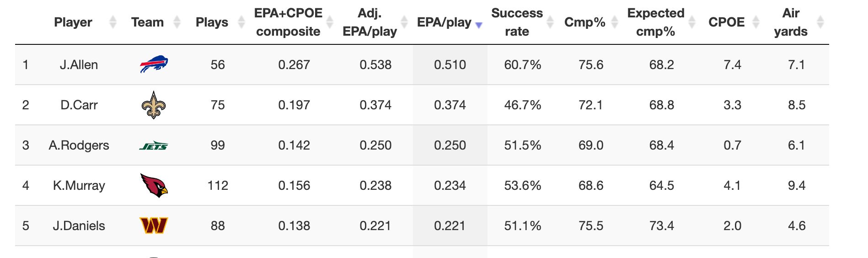Viewport: 868px width, 258px height.
Task: Click the Washington Commanders logo
Action: (x=154, y=226)
